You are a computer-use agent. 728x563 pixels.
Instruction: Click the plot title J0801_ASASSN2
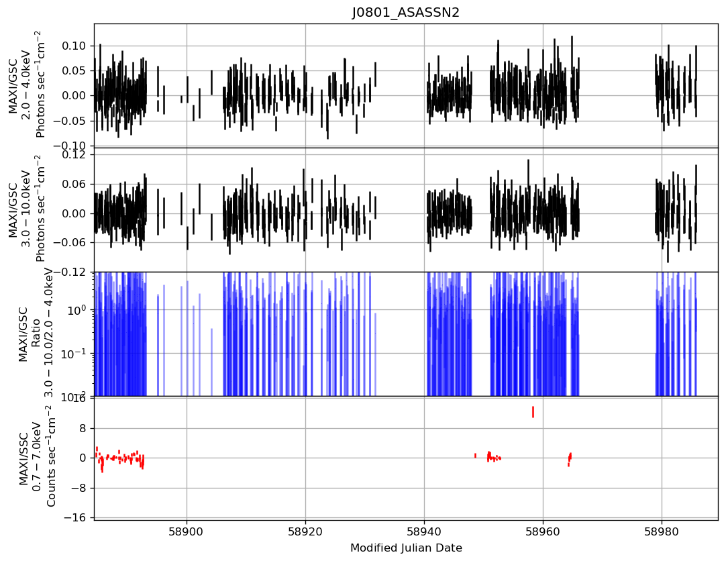(406, 13)
